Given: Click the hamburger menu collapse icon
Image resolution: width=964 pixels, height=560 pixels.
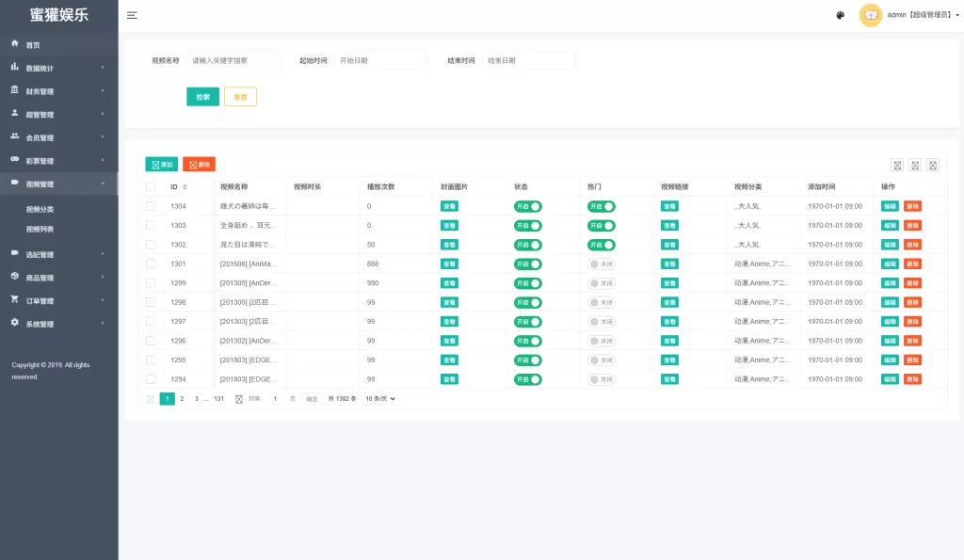Looking at the screenshot, I should tap(132, 15).
